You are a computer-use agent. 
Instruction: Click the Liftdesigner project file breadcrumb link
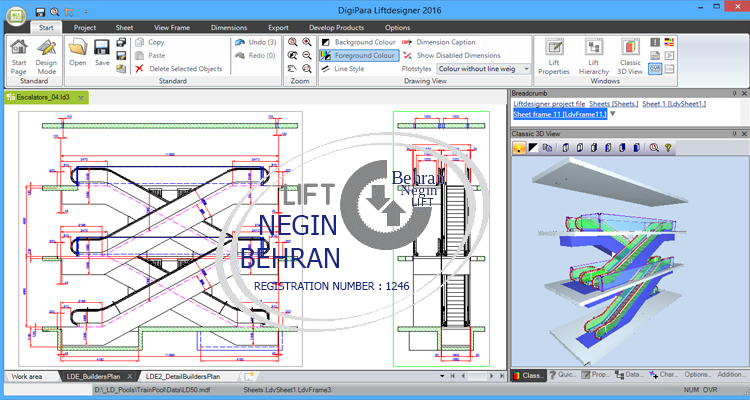pyautogui.click(x=549, y=104)
